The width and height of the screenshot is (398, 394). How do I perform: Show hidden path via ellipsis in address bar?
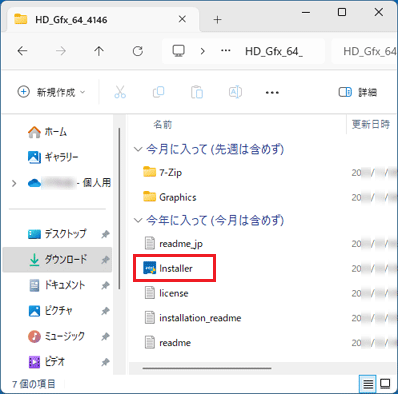coord(226,51)
